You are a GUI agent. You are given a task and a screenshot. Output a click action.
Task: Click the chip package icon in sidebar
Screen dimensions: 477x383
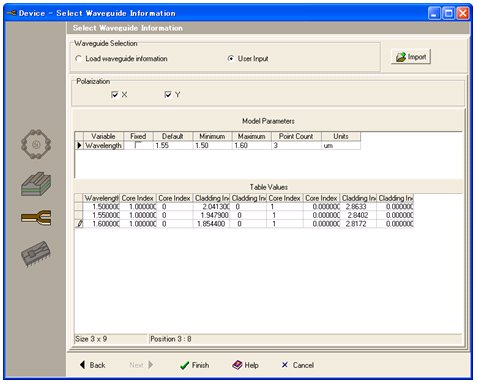point(36,253)
